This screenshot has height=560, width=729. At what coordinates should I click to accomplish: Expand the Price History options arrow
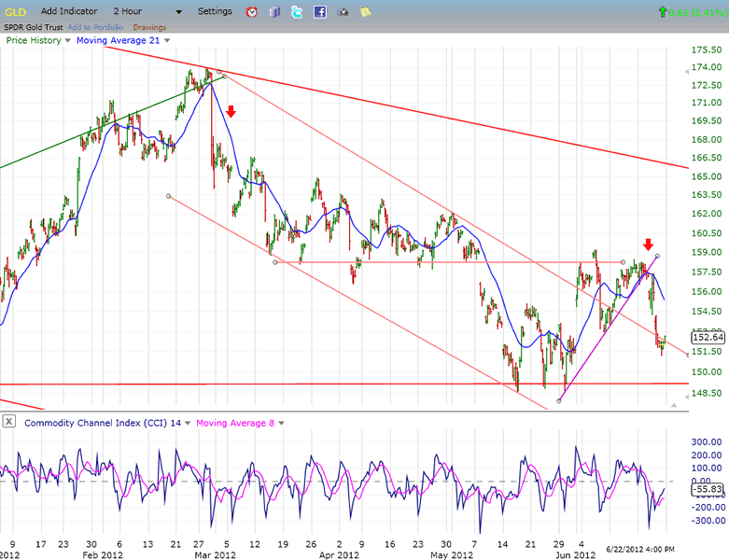click(x=68, y=41)
